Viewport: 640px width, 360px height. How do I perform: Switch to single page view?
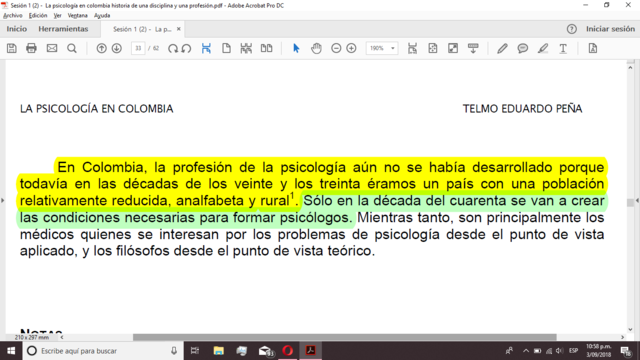click(x=226, y=48)
